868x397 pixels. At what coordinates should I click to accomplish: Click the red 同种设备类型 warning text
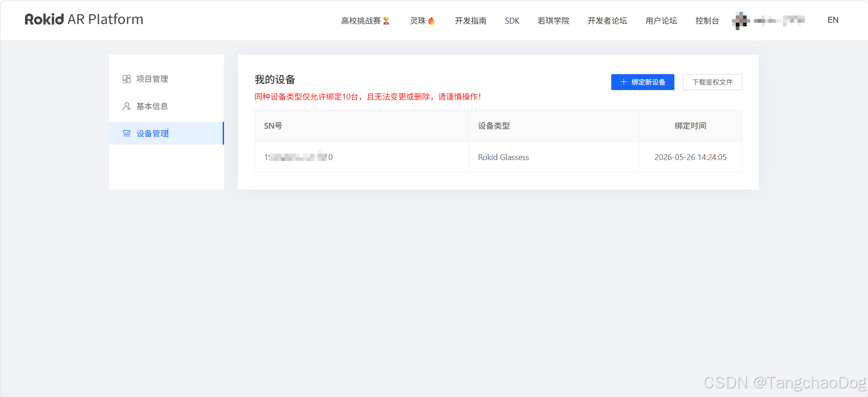tap(368, 96)
